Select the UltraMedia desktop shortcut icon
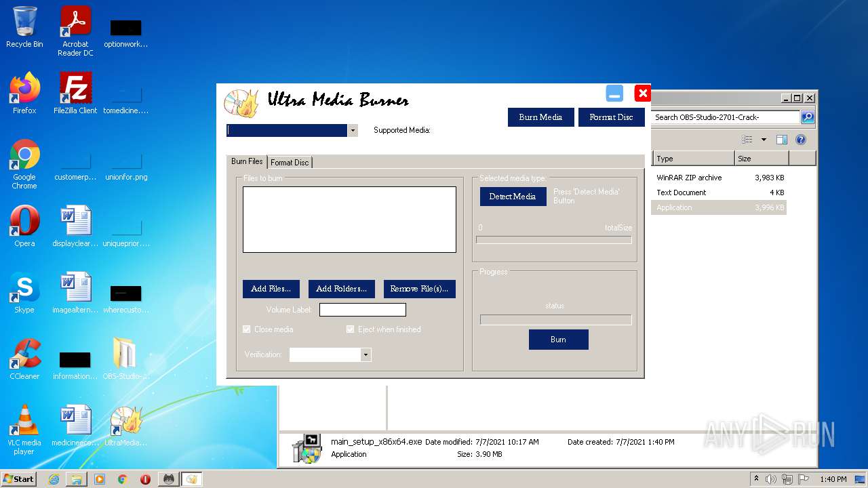868x488 pixels. coord(126,426)
